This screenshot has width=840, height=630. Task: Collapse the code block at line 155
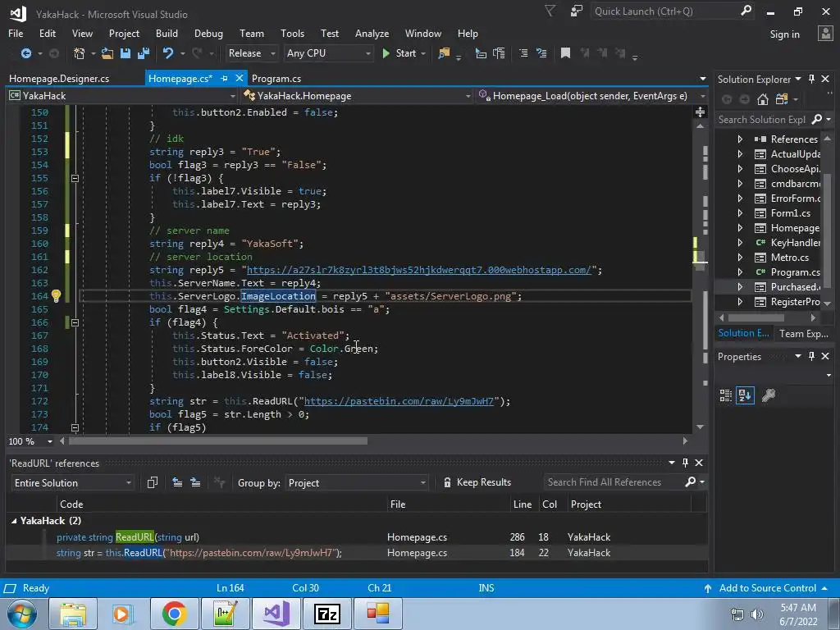pyautogui.click(x=75, y=178)
